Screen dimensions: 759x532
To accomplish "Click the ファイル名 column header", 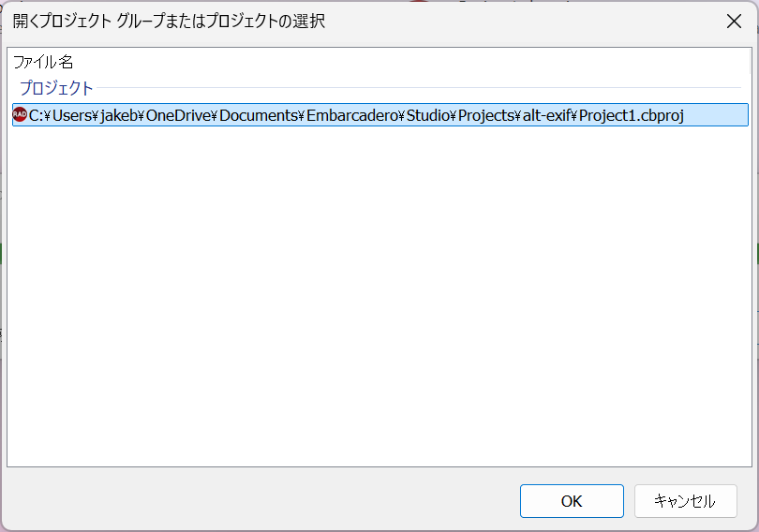I will 43,62.
